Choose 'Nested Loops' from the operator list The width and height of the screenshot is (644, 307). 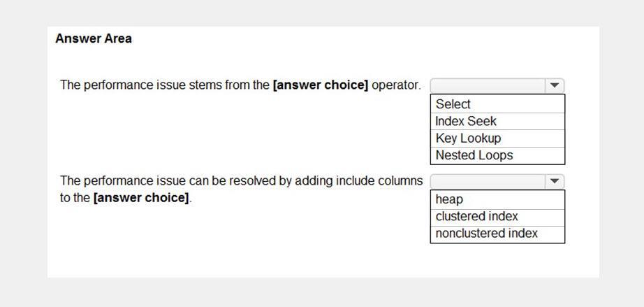497,155
